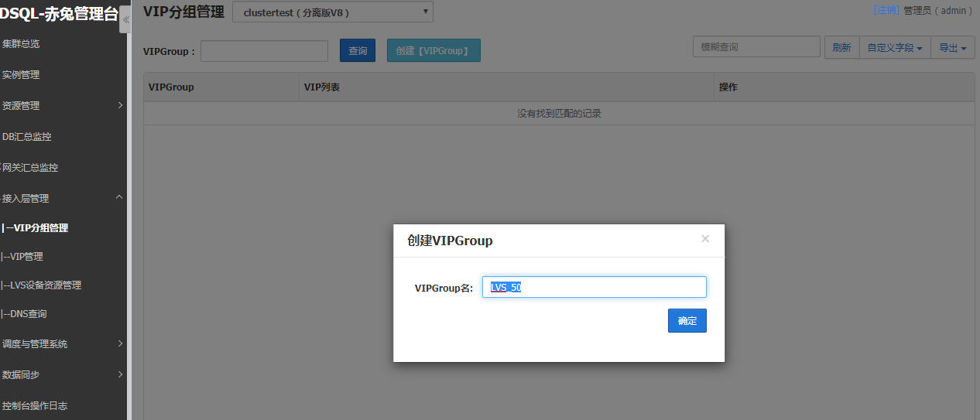Click the 注销 logout link

click(x=886, y=11)
